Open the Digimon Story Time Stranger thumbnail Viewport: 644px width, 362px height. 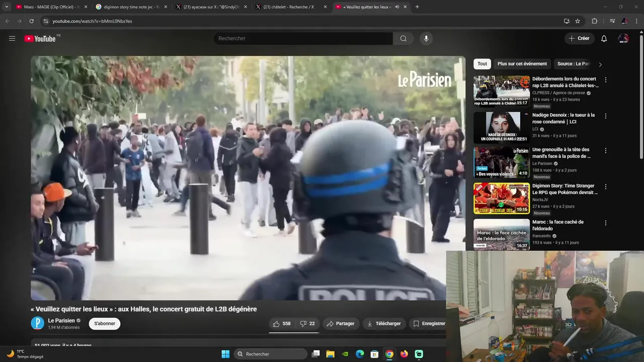tap(502, 199)
